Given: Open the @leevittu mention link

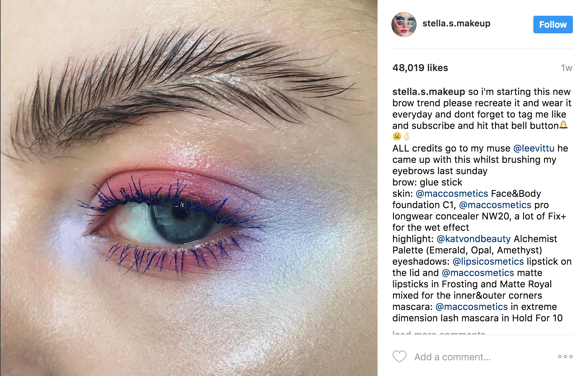Looking at the screenshot, I should (x=534, y=148).
